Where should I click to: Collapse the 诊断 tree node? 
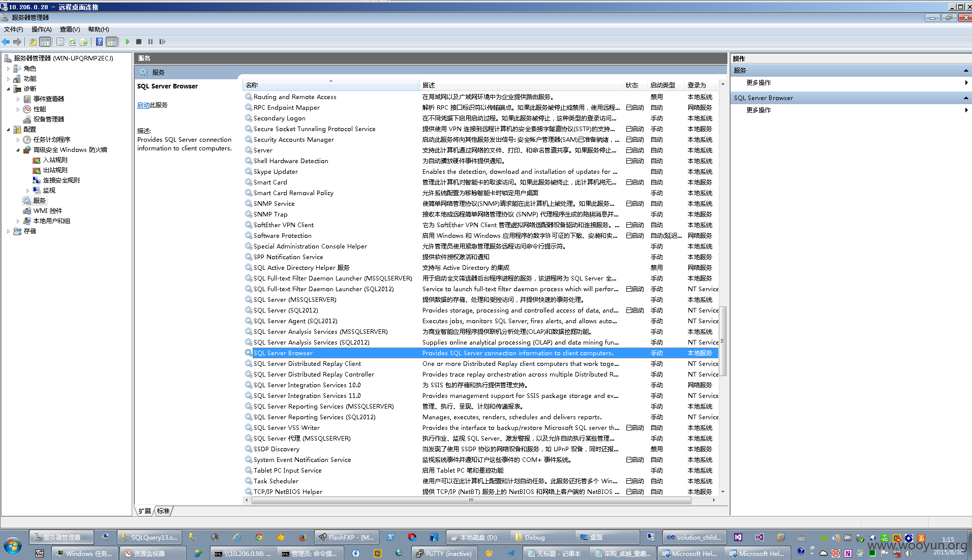tap(8, 89)
